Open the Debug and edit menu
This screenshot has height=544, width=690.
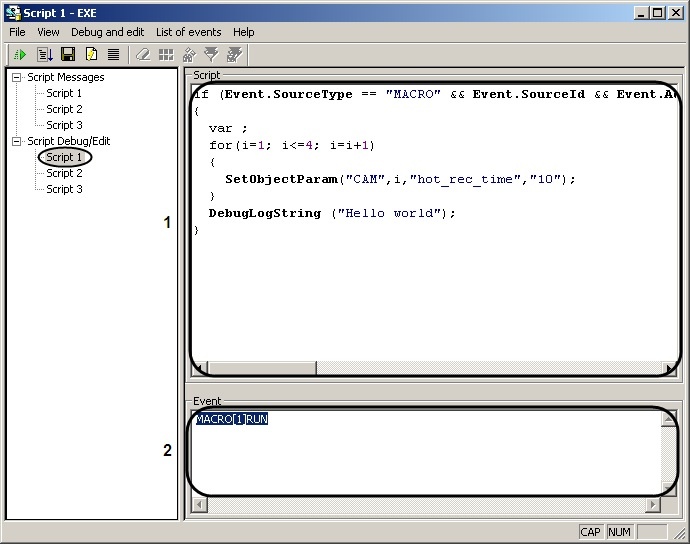pos(107,32)
